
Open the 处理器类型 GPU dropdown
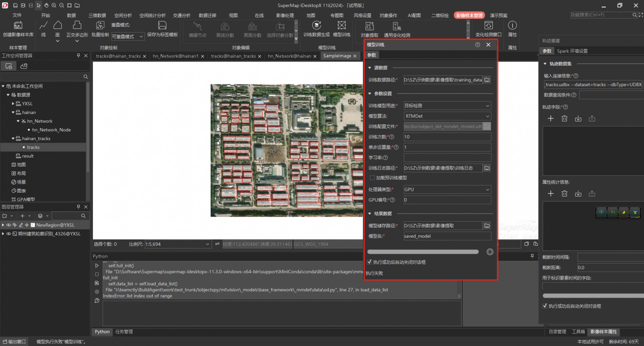point(447,189)
